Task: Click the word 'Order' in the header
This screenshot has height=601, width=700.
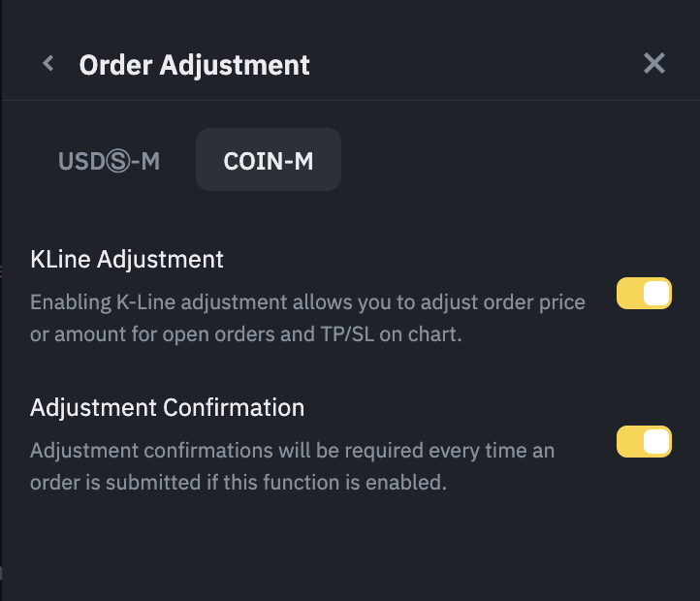Action: (115, 65)
